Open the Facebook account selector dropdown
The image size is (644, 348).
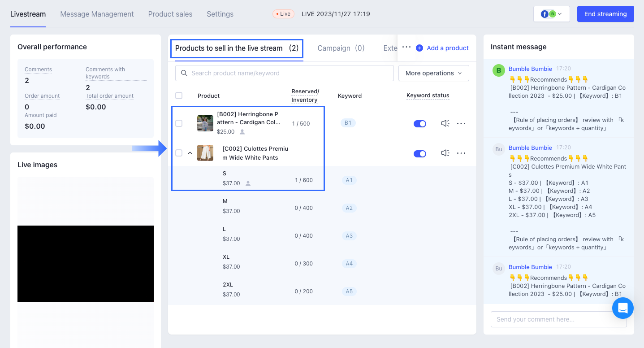(551, 14)
